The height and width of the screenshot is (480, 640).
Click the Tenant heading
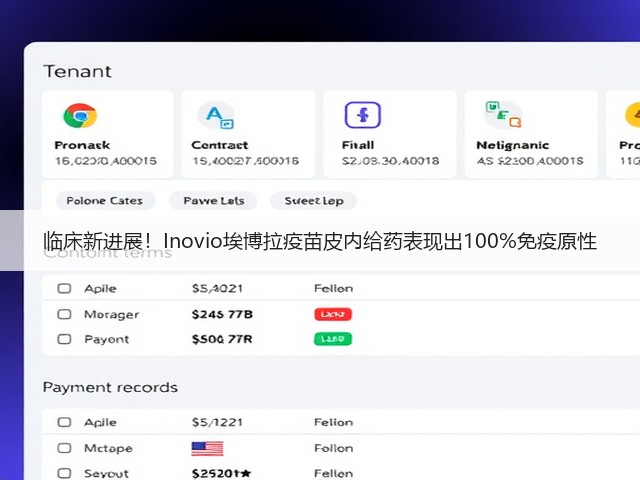click(x=78, y=71)
